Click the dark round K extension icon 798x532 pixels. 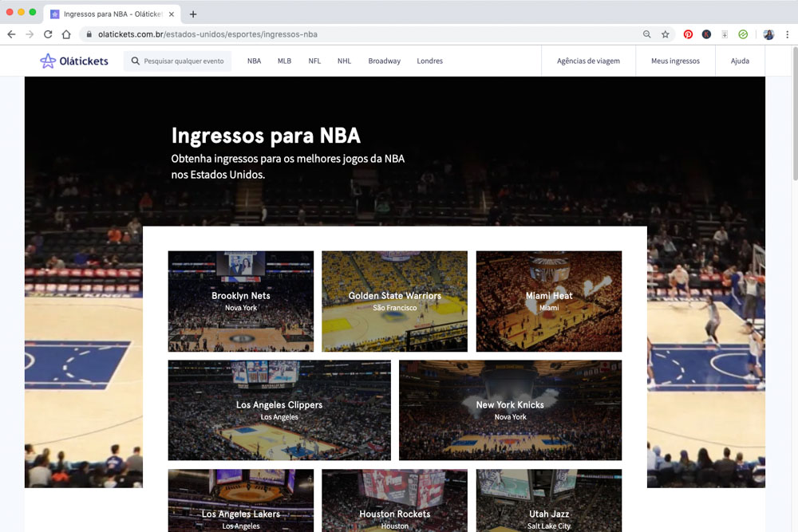click(706, 34)
